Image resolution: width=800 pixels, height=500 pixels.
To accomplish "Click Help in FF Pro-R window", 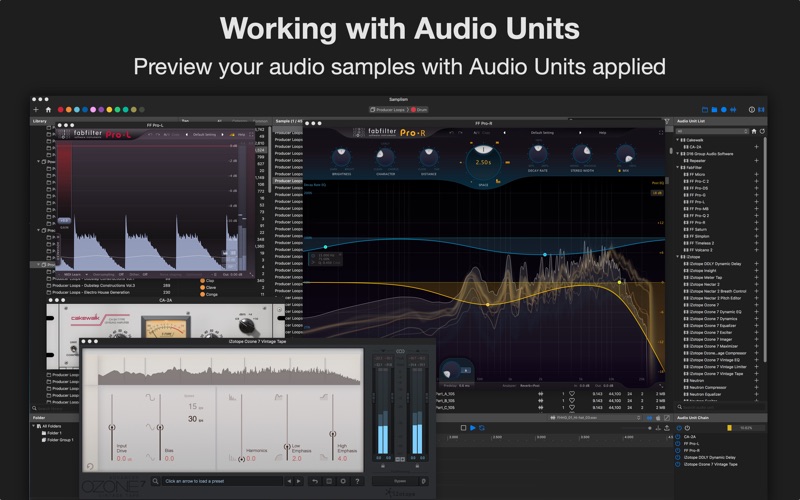I will tap(603, 133).
